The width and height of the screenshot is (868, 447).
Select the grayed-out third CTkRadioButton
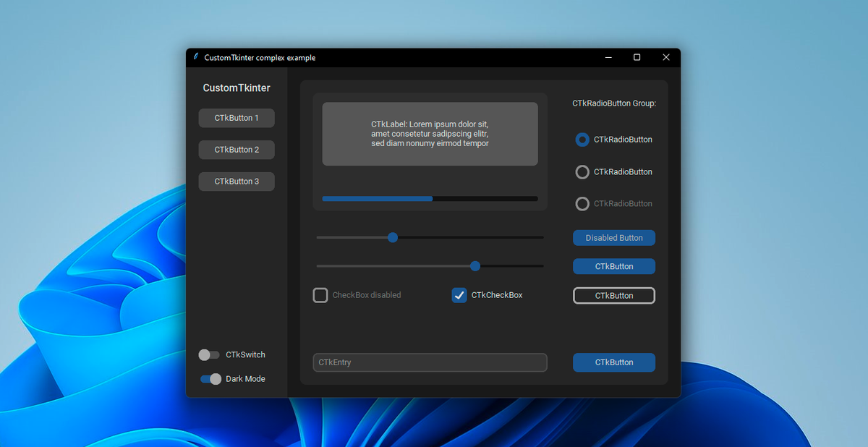pos(582,203)
